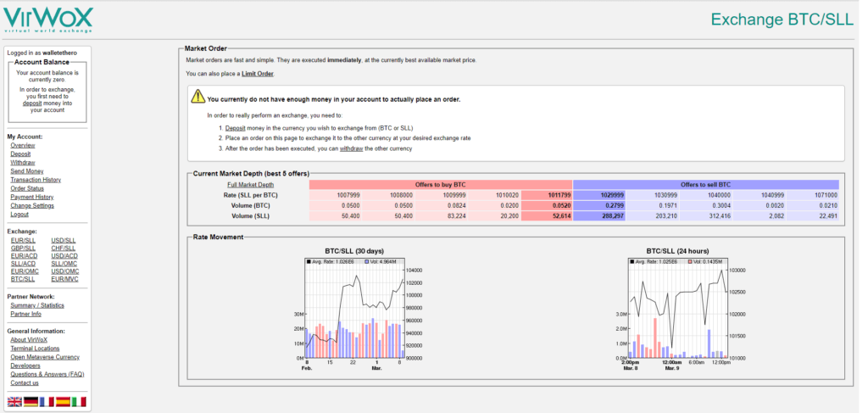Click the Italian flag language icon

[x=79, y=401]
